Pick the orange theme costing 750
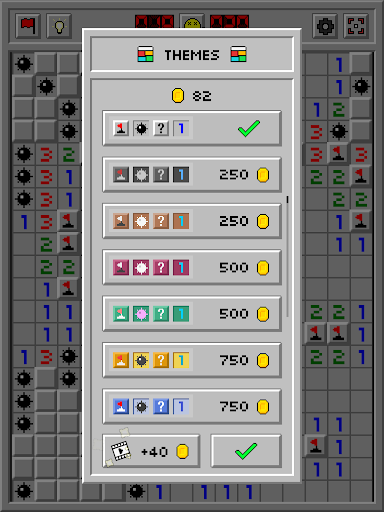This screenshot has height=512, width=384. [192, 360]
